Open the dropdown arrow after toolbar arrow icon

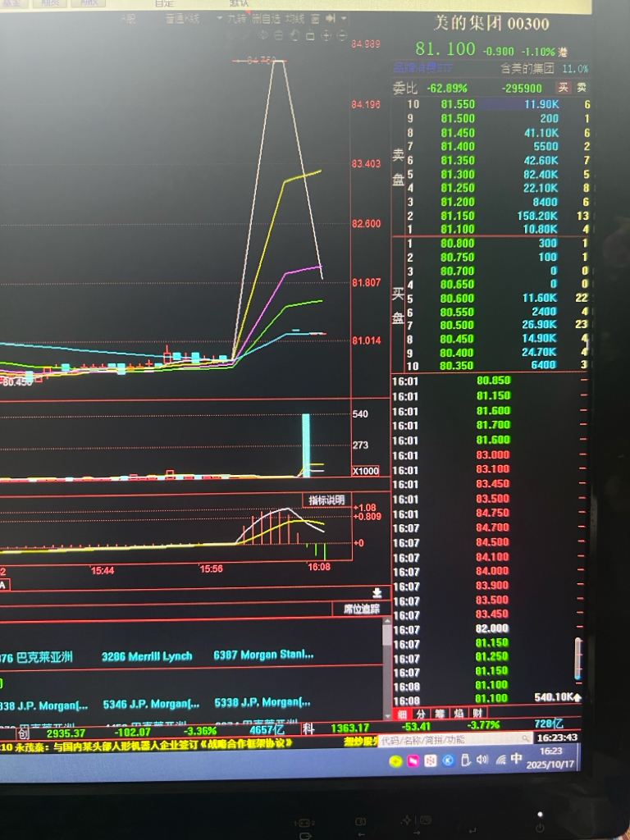pos(344,19)
